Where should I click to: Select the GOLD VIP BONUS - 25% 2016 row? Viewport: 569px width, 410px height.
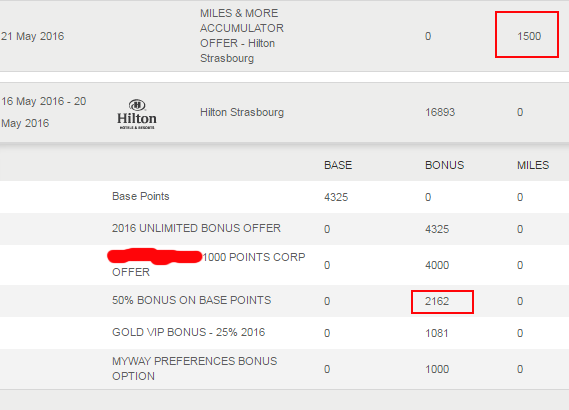click(x=284, y=333)
